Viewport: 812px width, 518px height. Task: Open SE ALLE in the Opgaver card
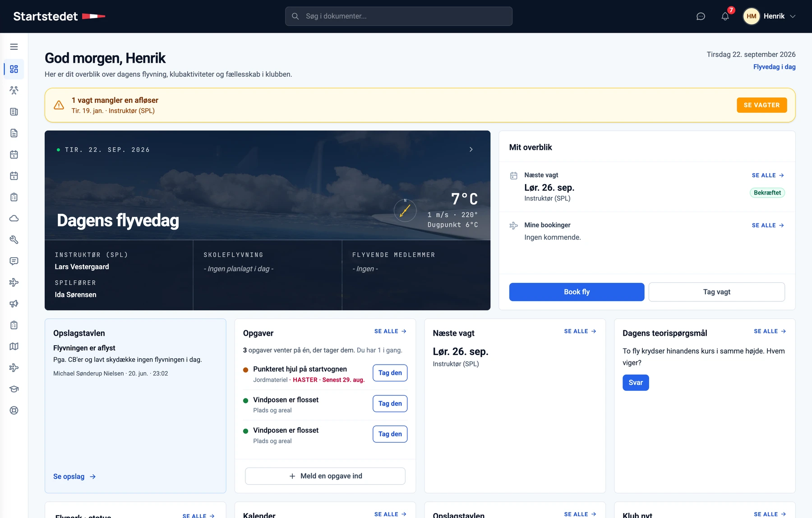[x=390, y=331]
